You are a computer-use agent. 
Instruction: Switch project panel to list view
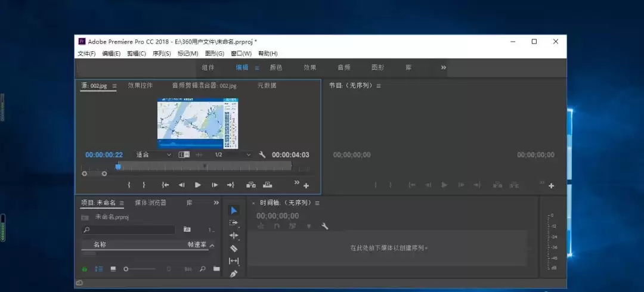click(x=99, y=269)
